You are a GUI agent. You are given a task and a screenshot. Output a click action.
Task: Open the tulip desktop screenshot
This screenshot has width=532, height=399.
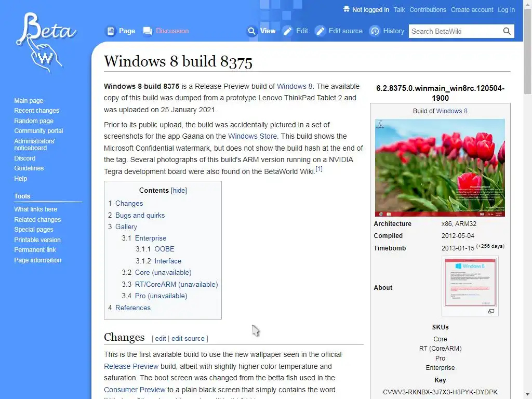point(440,168)
